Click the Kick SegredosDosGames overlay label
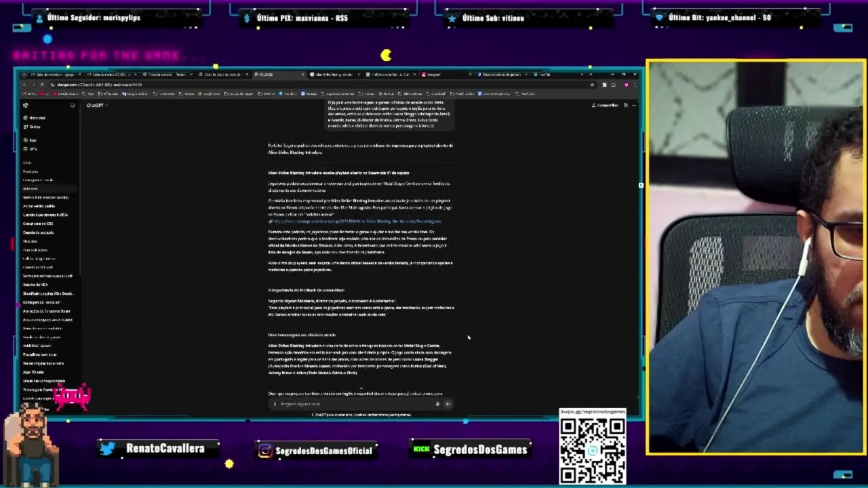The height and width of the screenshot is (488, 868). pyautogui.click(x=471, y=449)
